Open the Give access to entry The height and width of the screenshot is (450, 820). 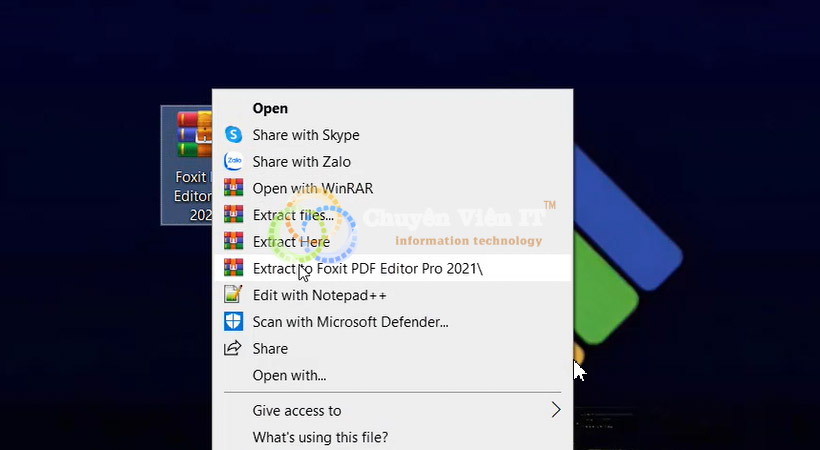[392, 411]
